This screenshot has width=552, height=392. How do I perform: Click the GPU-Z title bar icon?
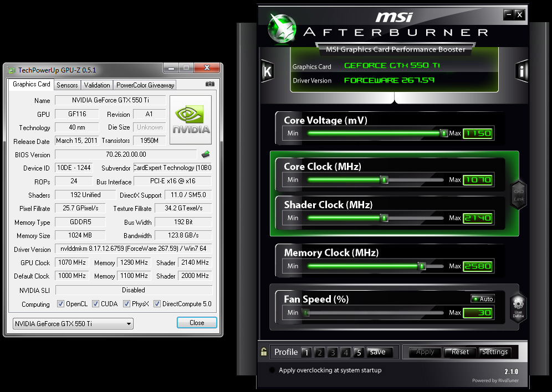(x=12, y=70)
